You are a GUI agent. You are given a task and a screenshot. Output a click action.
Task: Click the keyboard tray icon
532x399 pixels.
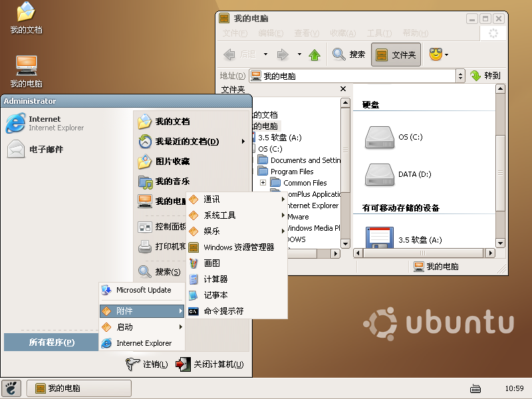point(475,388)
